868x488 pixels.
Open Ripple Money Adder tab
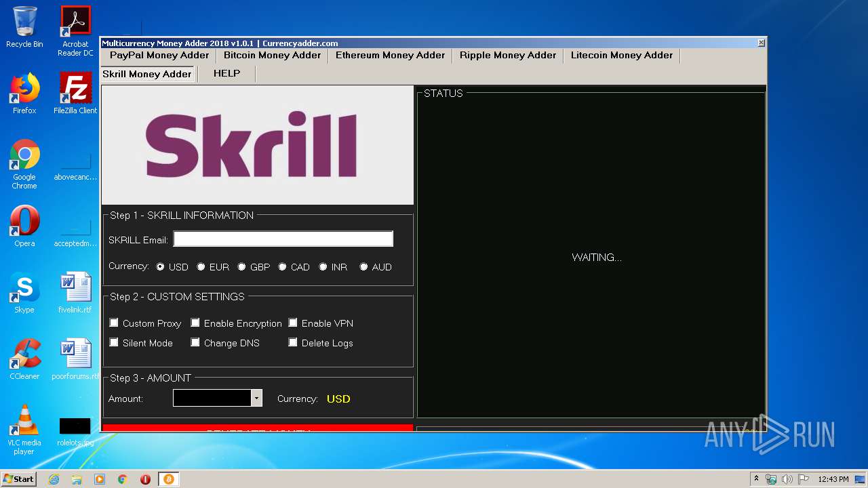pyautogui.click(x=508, y=56)
